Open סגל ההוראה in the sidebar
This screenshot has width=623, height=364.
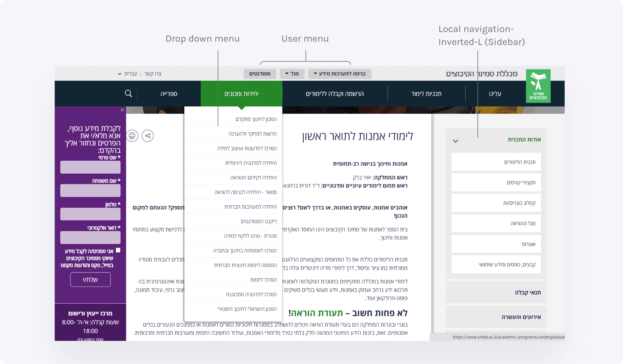pyautogui.click(x=496, y=223)
